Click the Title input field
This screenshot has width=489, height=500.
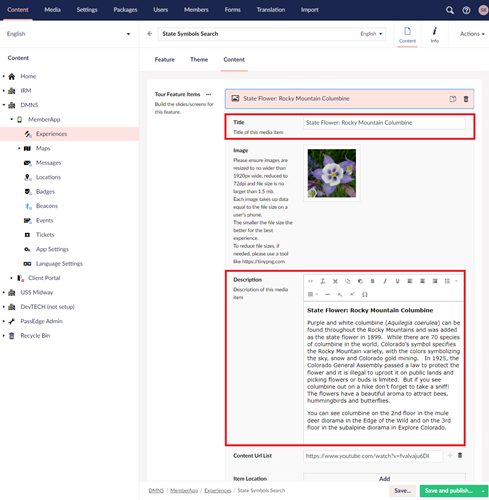(x=384, y=123)
